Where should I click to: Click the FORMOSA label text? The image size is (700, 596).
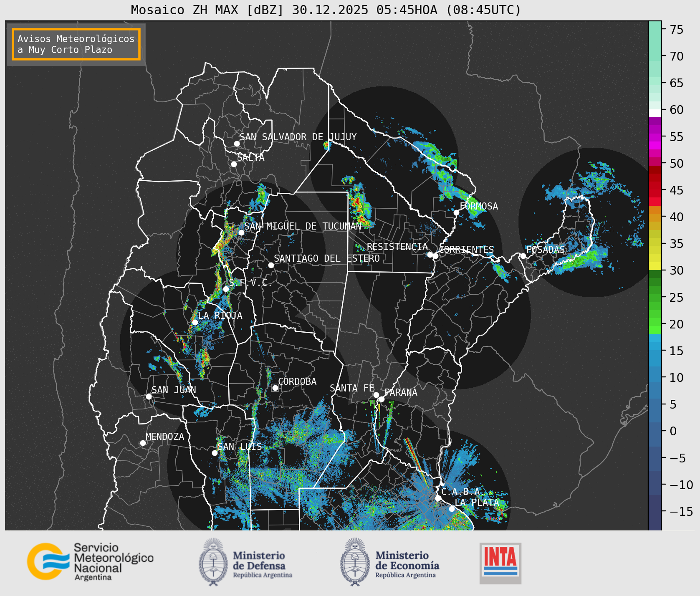[x=479, y=206]
